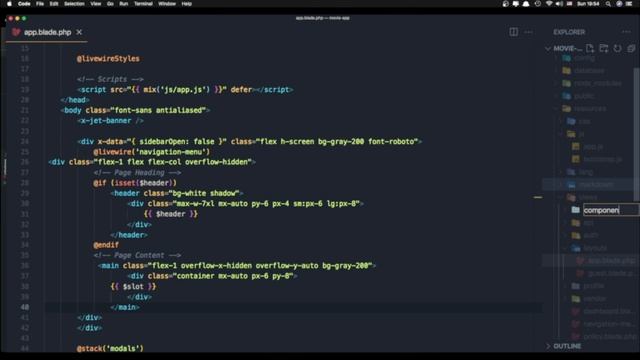Expand the css folder under resources
The height and width of the screenshot is (360, 640).
pos(579,121)
